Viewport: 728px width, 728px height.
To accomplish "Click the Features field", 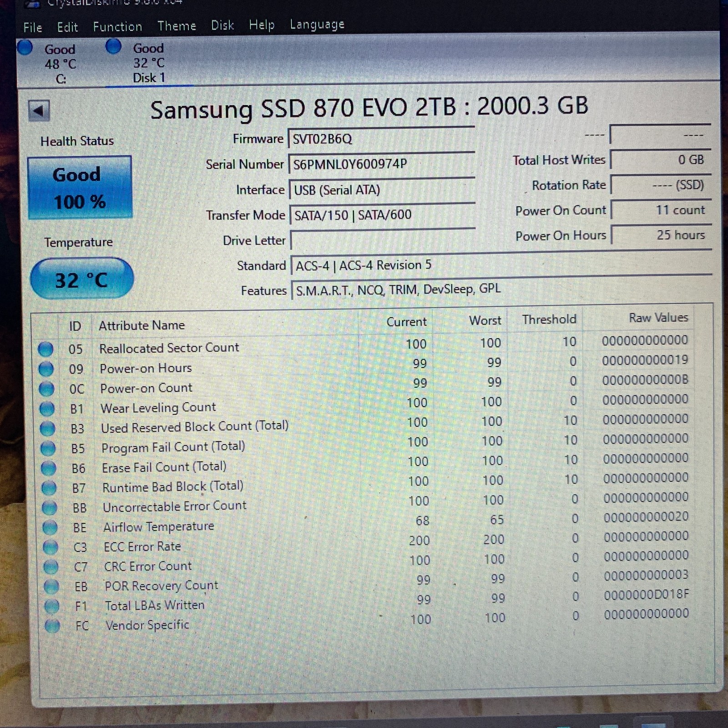I will click(x=501, y=289).
